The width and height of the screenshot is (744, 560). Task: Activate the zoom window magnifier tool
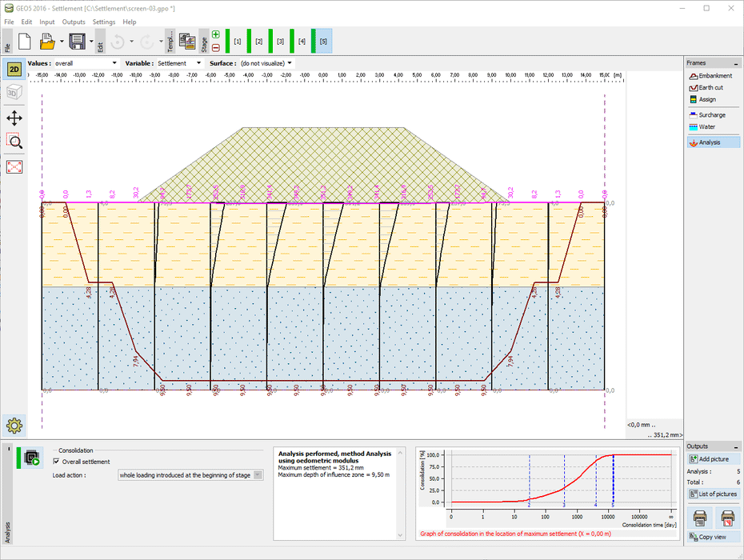[14, 142]
